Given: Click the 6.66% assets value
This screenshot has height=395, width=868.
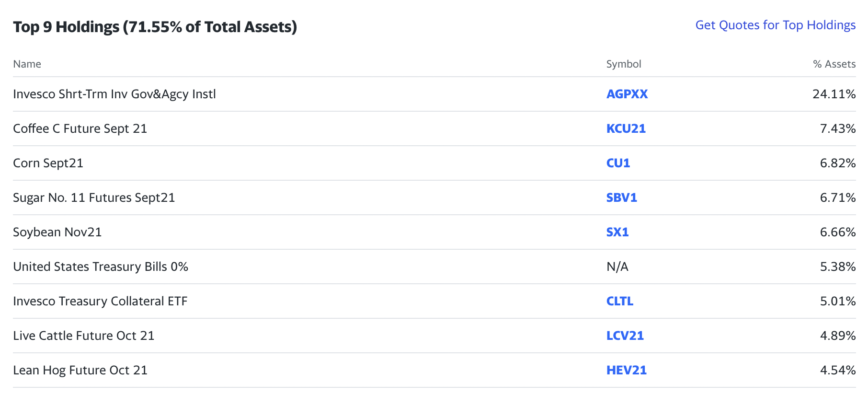Looking at the screenshot, I should (838, 232).
